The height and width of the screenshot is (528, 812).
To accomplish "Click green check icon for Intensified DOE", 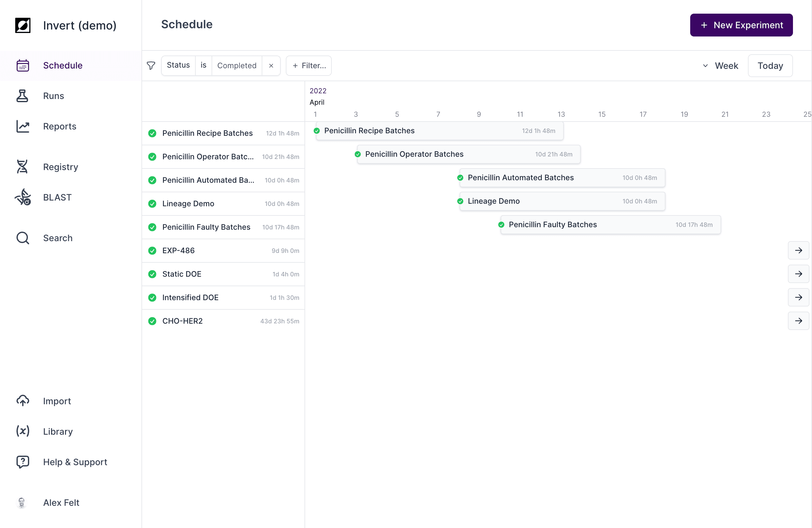I will 152,298.
